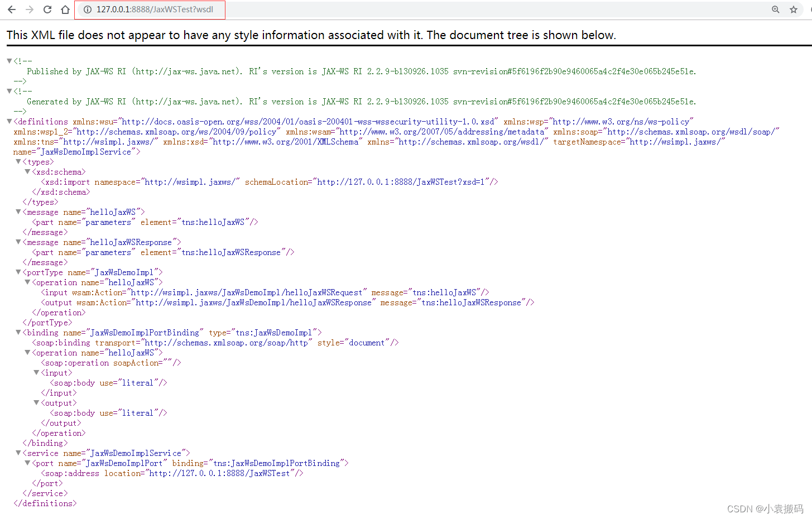The height and width of the screenshot is (519, 812).
Task: Collapse the port JaxWsDemoImplPort element
Action: click(x=27, y=463)
